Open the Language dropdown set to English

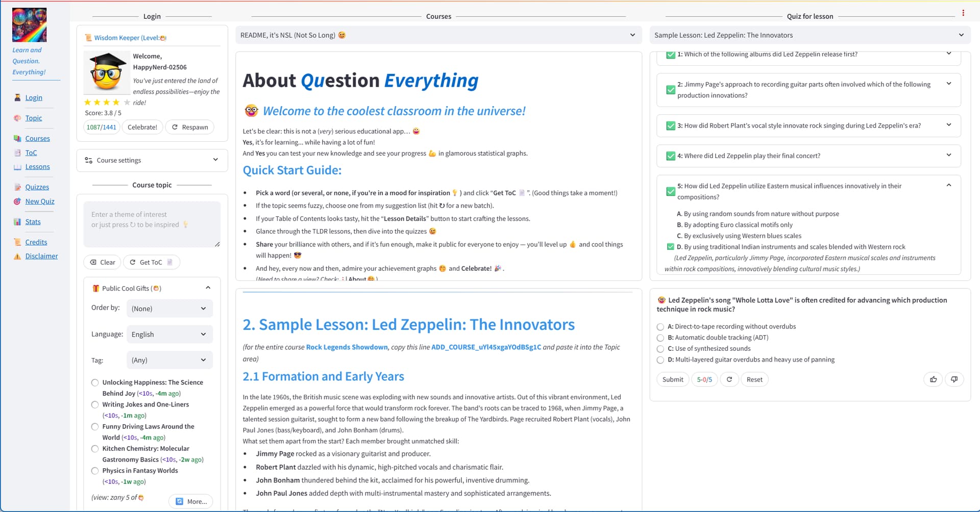169,335
